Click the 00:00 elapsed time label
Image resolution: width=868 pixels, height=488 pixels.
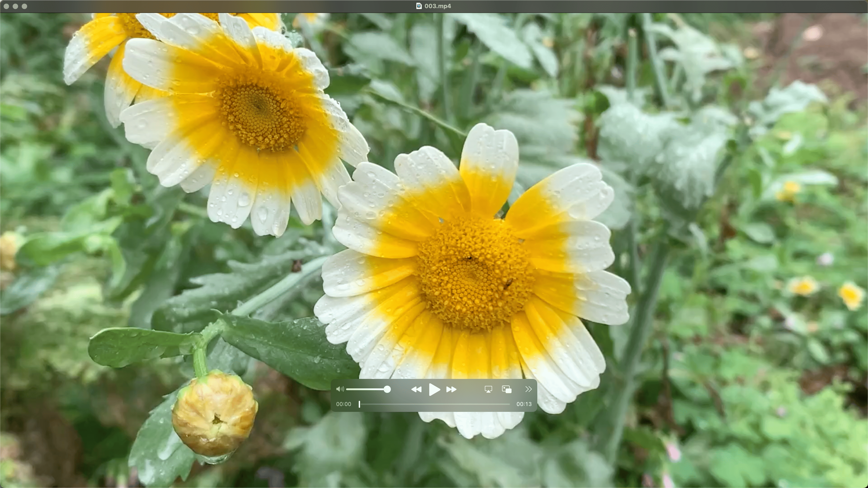[343, 404]
